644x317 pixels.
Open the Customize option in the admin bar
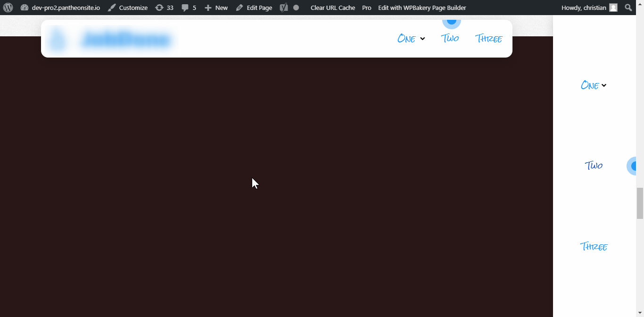point(128,8)
